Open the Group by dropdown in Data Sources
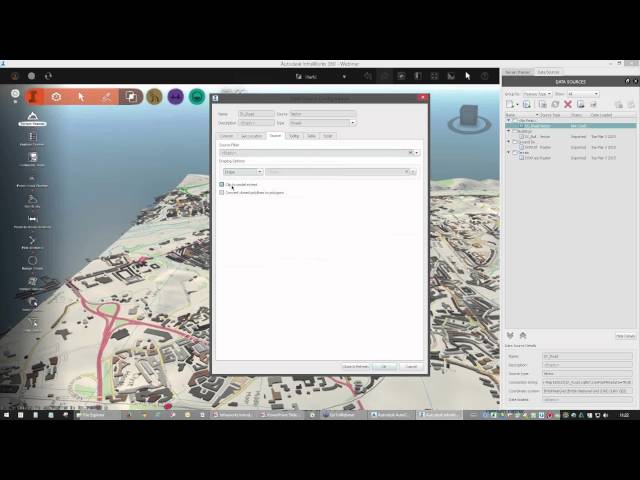This screenshot has width=640, height=480. coord(537,94)
